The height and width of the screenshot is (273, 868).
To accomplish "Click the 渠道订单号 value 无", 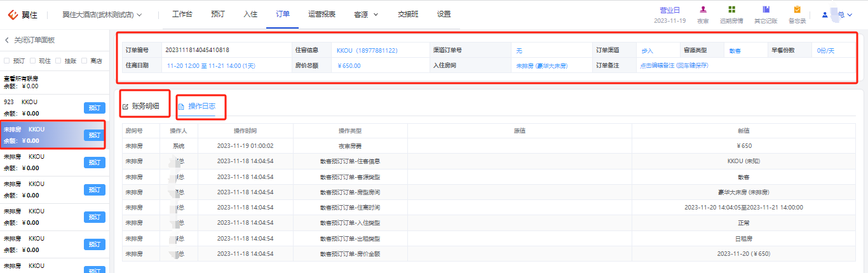I will point(519,50).
